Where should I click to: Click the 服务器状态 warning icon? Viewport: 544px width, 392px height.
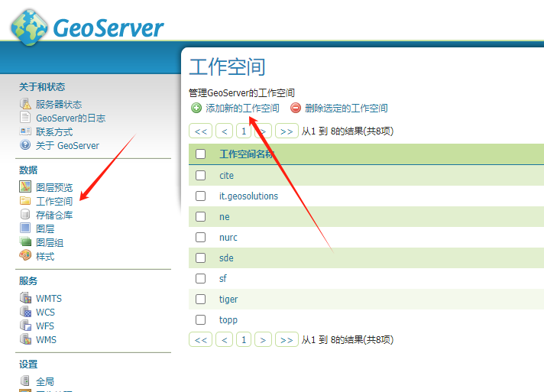(x=25, y=104)
